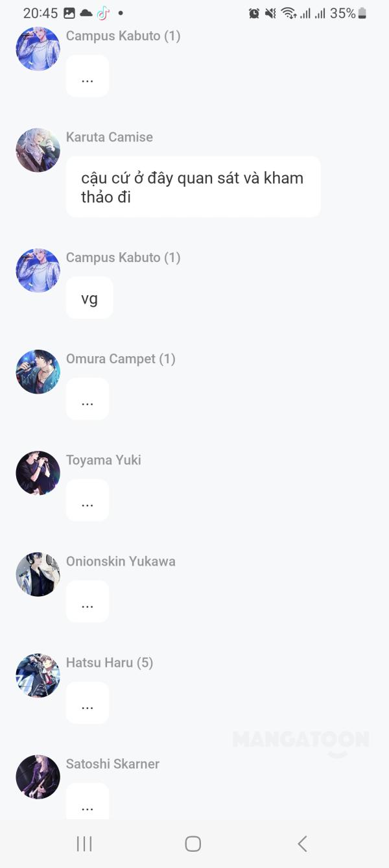
Task: Tap the battery indicator icon
Action: [x=362, y=13]
